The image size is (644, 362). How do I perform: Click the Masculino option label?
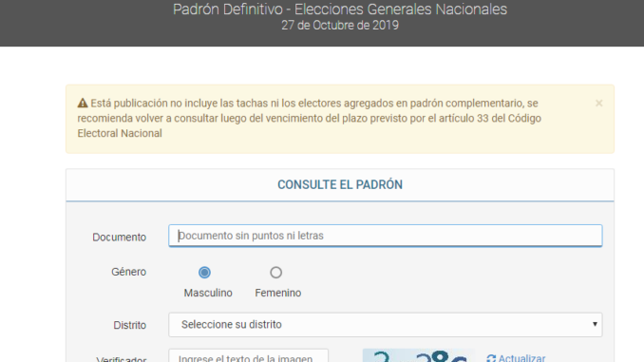coord(208,293)
